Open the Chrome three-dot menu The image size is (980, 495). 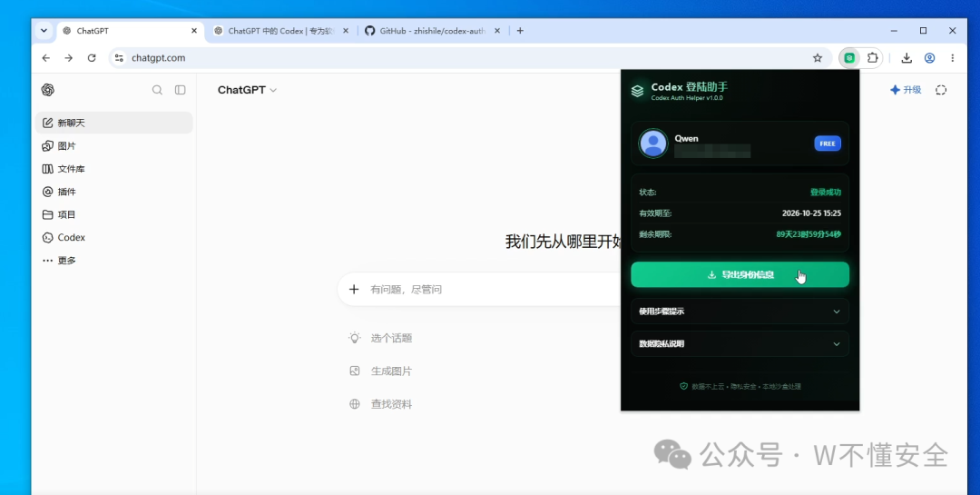(x=953, y=57)
